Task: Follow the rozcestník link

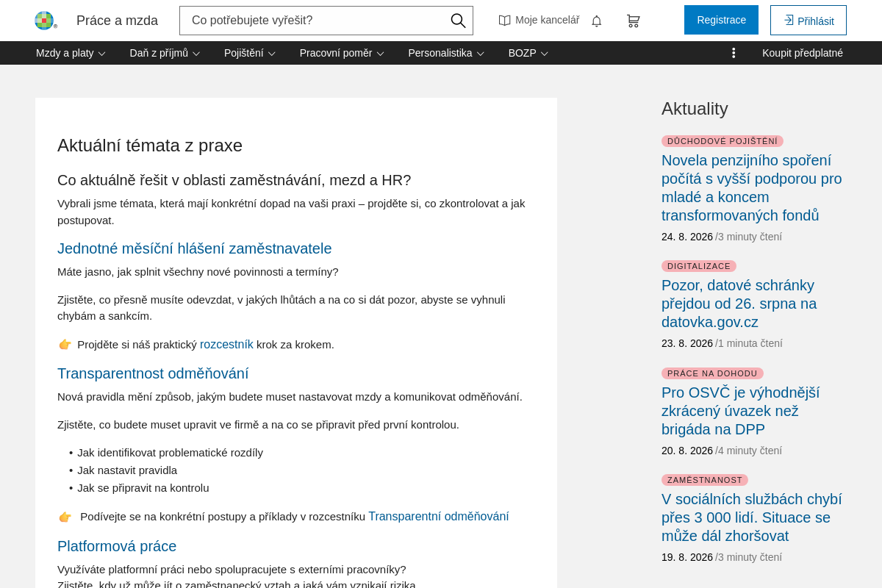Action: point(226,344)
